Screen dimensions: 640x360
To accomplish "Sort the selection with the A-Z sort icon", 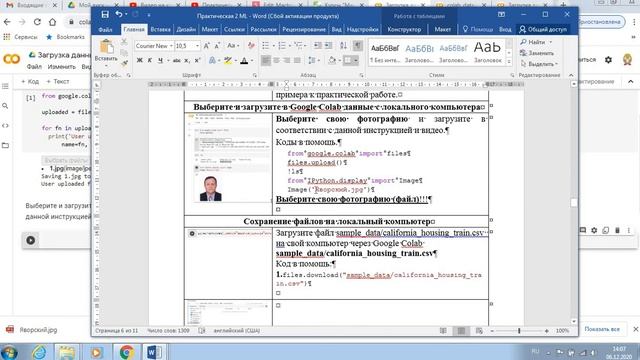I will (343, 46).
